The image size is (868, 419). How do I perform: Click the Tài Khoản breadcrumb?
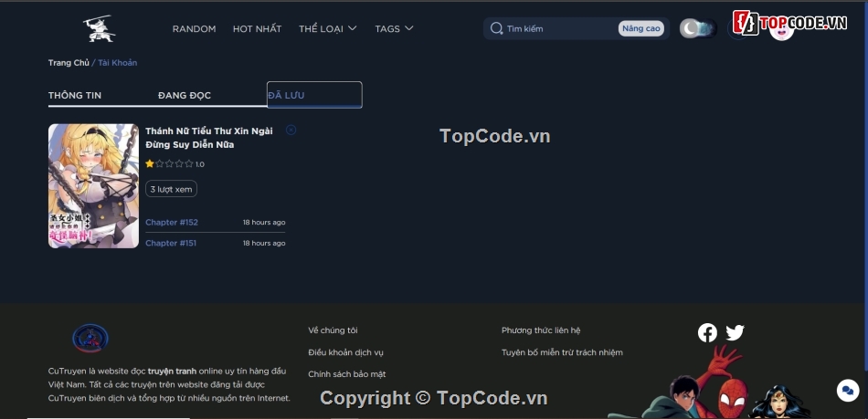click(118, 62)
